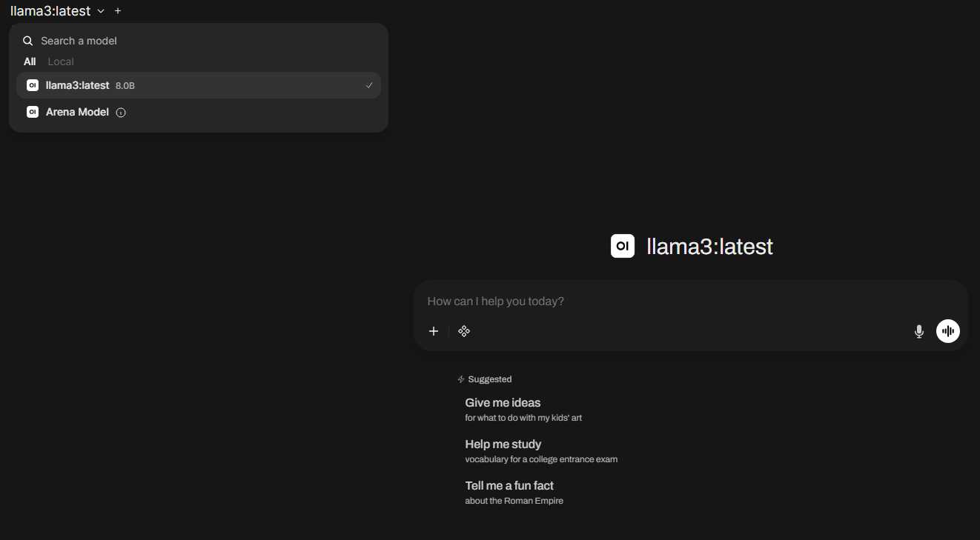The width and height of the screenshot is (980, 540).
Task: Click the 8.0B size label beside llama3:latest
Action: pos(125,86)
